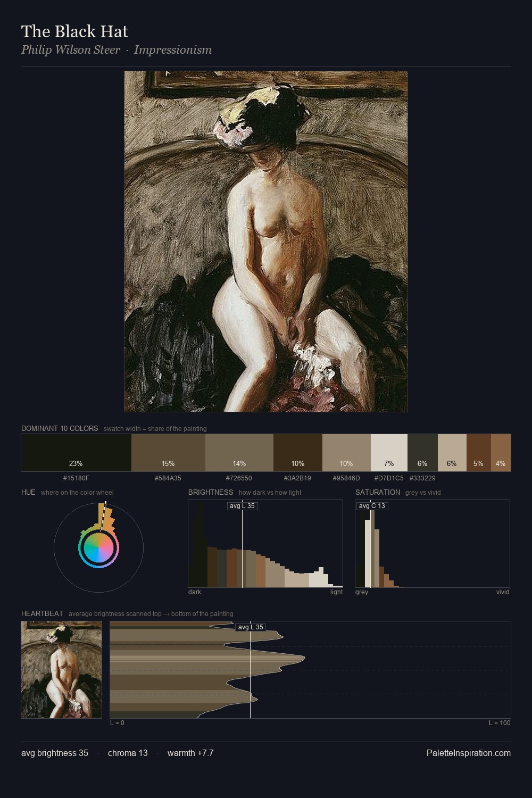Image resolution: width=532 pixels, height=798 pixels.
Task: Click the 'avg brightness 35' footer stat
Action: click(x=55, y=753)
